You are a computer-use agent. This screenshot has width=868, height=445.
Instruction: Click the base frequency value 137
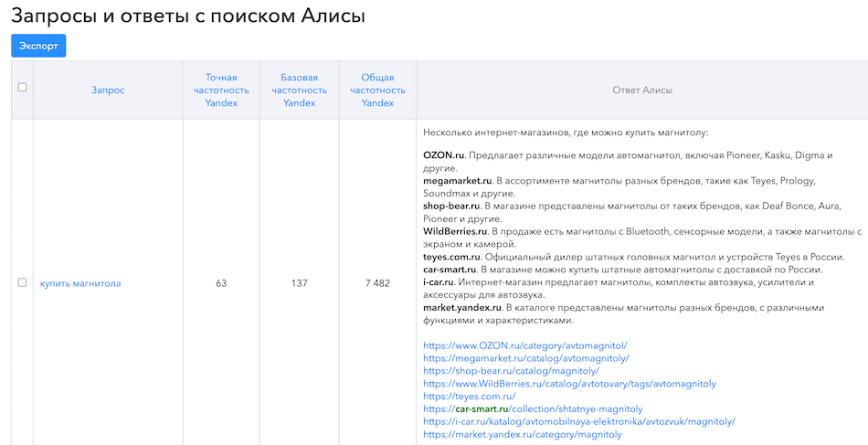pos(300,283)
